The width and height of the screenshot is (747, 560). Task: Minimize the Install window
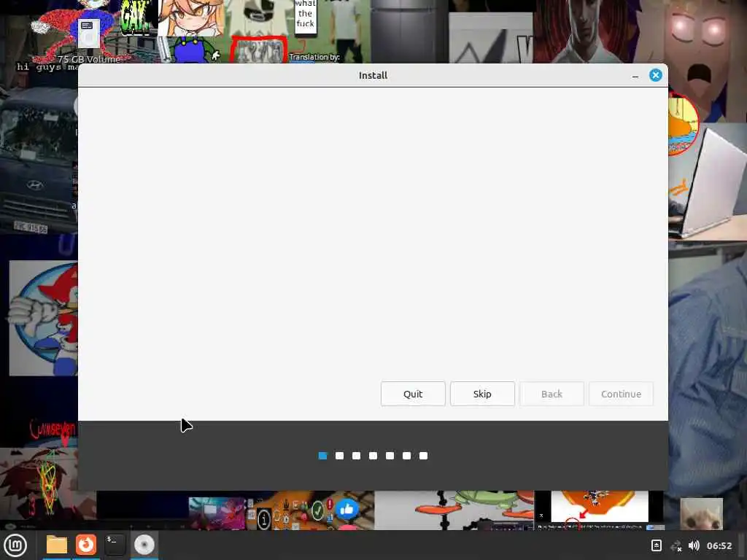(x=635, y=76)
